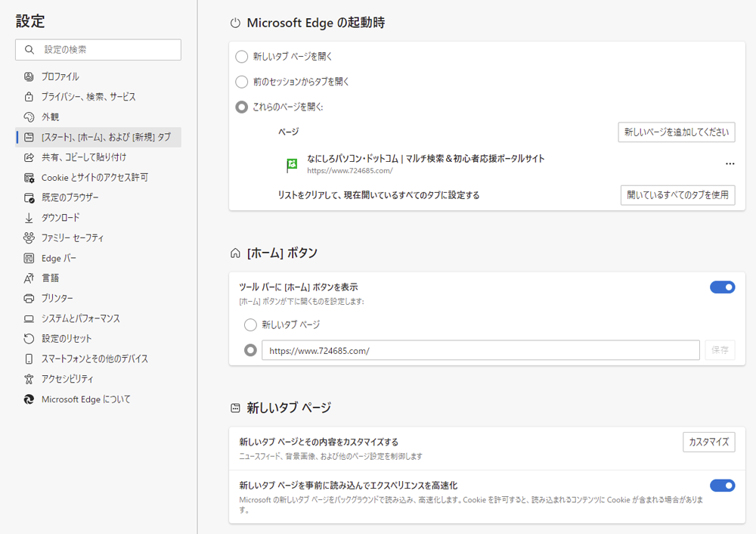Toggle preload new tab page switch
Image resolution: width=756 pixels, height=534 pixels.
(722, 486)
